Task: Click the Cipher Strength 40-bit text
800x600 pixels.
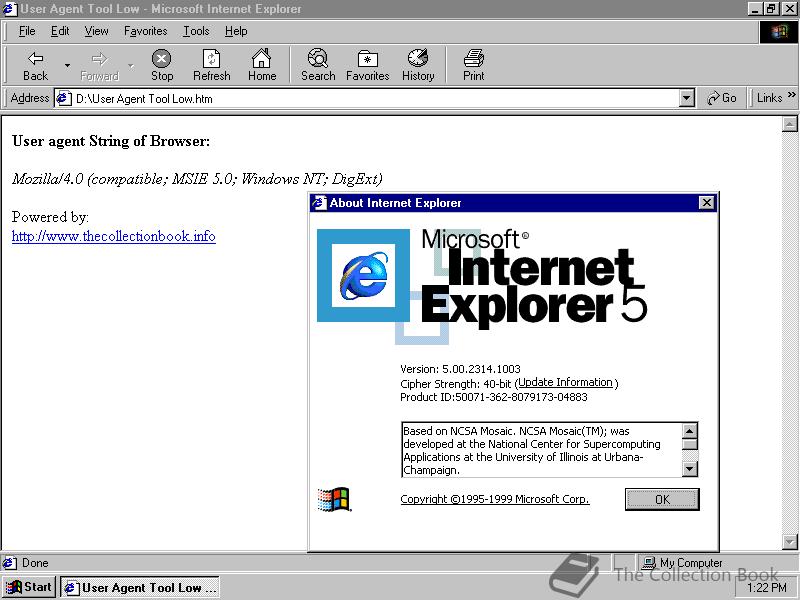Action: (456, 384)
